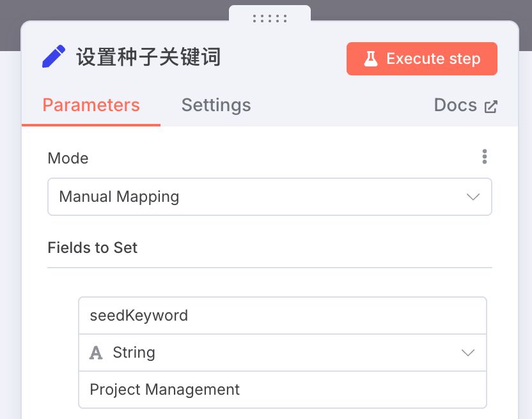Switch to the Parameters tab
This screenshot has height=419, width=532.
pos(91,105)
